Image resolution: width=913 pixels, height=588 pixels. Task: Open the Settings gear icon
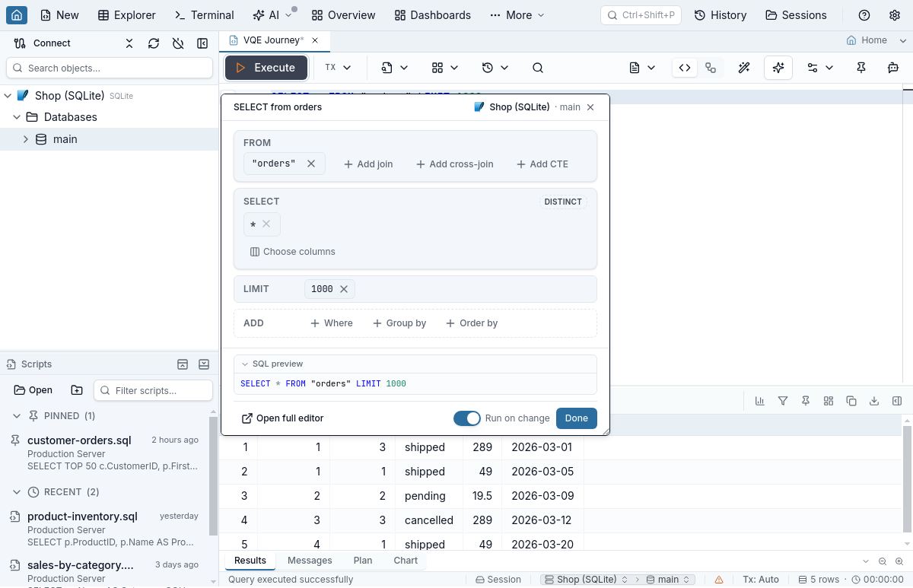[895, 15]
